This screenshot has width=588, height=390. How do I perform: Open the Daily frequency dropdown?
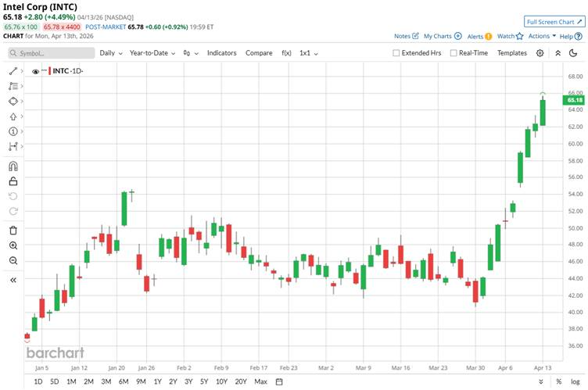pos(111,53)
